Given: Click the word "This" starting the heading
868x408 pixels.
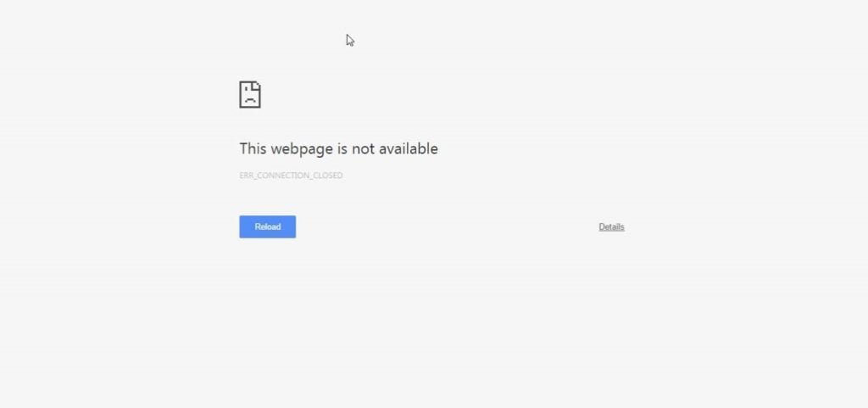Looking at the screenshot, I should click(x=253, y=148).
